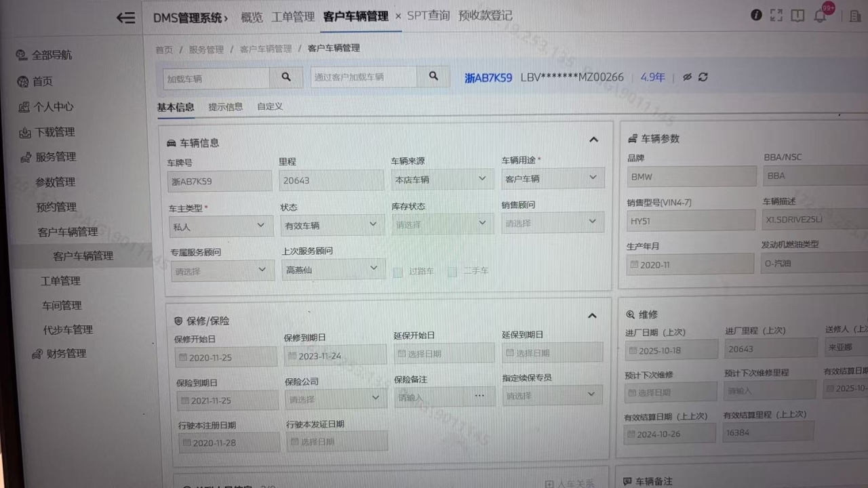Click search icon next to 通过客户加载车辆 field
This screenshot has width=868, height=488.
click(433, 77)
